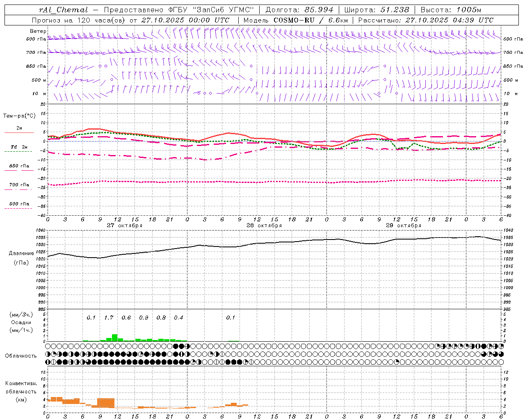The width and height of the screenshot is (525, 420).
Task: Click the "Рассчитано: 27.10.2025 04:39 UTC" timestamp
Action: pos(426,20)
